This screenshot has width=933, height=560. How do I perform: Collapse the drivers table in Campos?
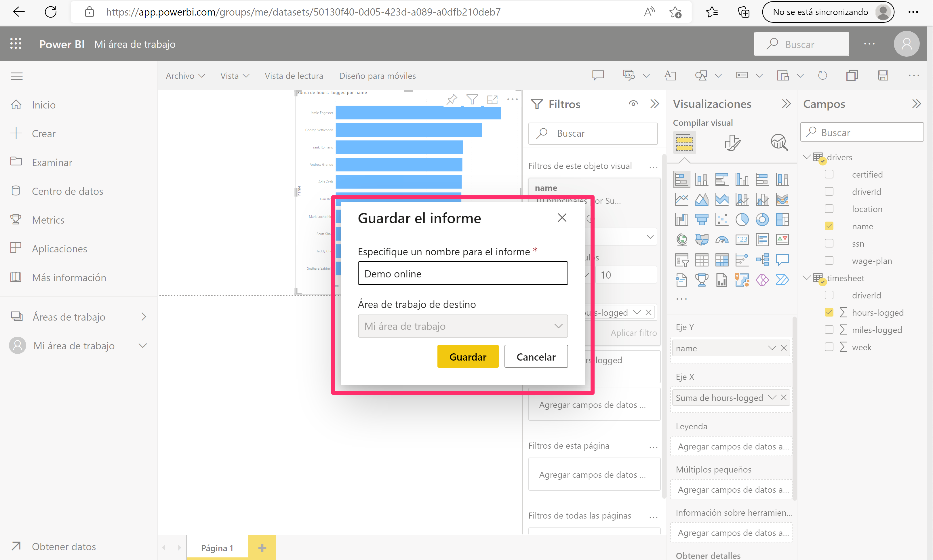click(x=807, y=157)
